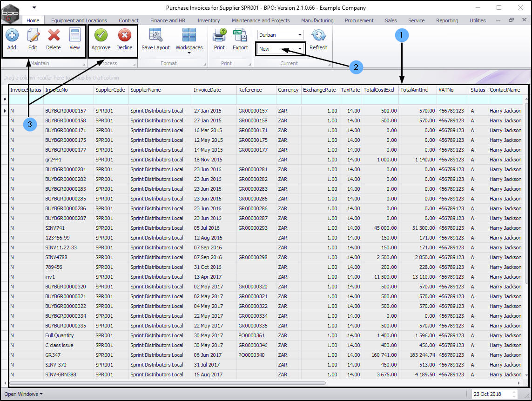Screen dimensions: 532x401
Task: Open the BPO application logo menu
Action: pyautogui.click(x=10, y=13)
